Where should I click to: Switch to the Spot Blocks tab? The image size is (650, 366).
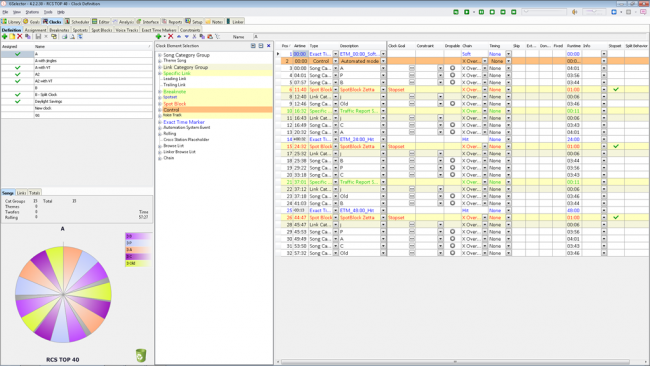pyautogui.click(x=102, y=30)
